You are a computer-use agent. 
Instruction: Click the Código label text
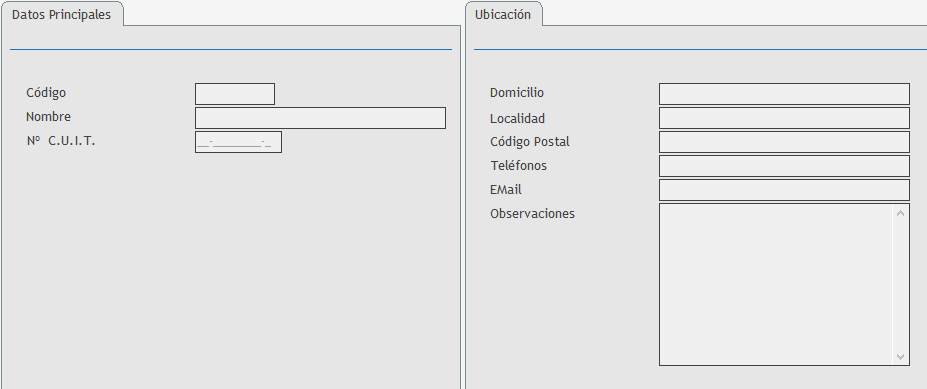[x=46, y=93]
